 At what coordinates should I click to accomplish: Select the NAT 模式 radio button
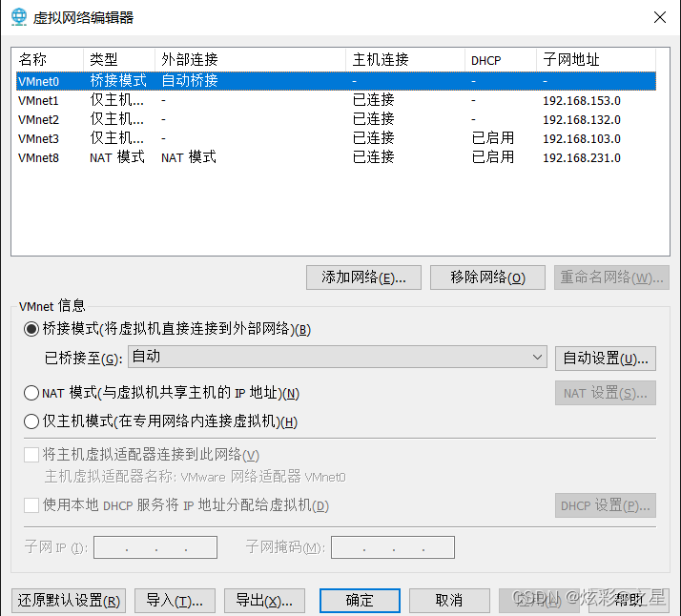pos(31,393)
